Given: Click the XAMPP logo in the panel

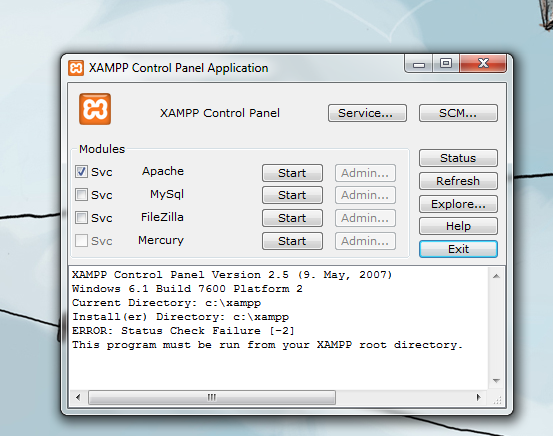Looking at the screenshot, I should pos(95,109).
